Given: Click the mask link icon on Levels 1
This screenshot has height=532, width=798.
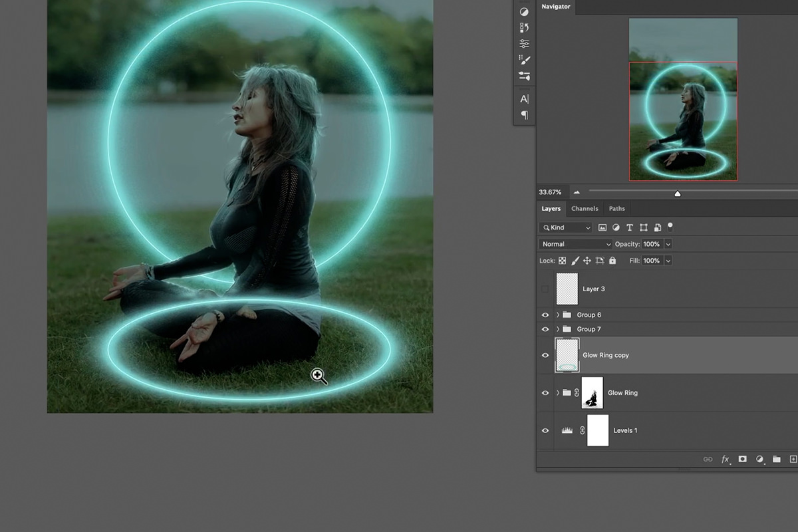Looking at the screenshot, I should pyautogui.click(x=582, y=430).
